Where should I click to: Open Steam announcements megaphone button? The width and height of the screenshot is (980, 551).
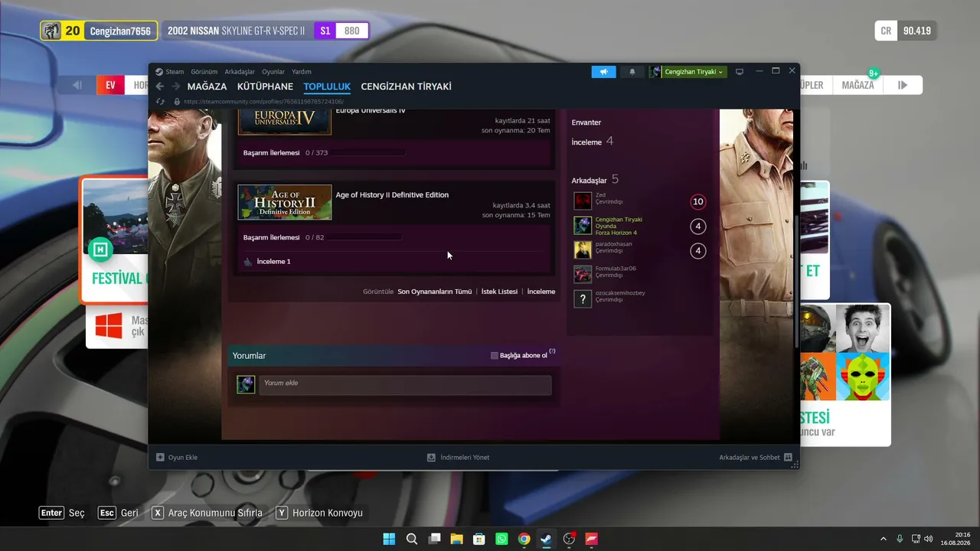[x=603, y=72]
